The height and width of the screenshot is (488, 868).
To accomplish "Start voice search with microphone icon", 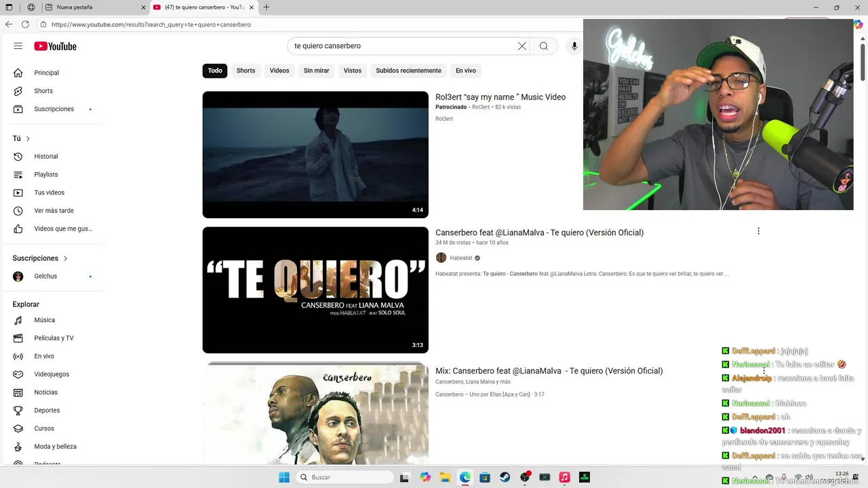I will 574,46.
